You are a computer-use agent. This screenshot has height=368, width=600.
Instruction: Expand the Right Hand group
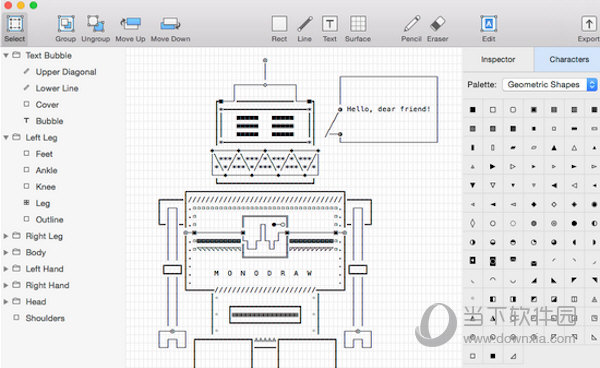pos(6,285)
